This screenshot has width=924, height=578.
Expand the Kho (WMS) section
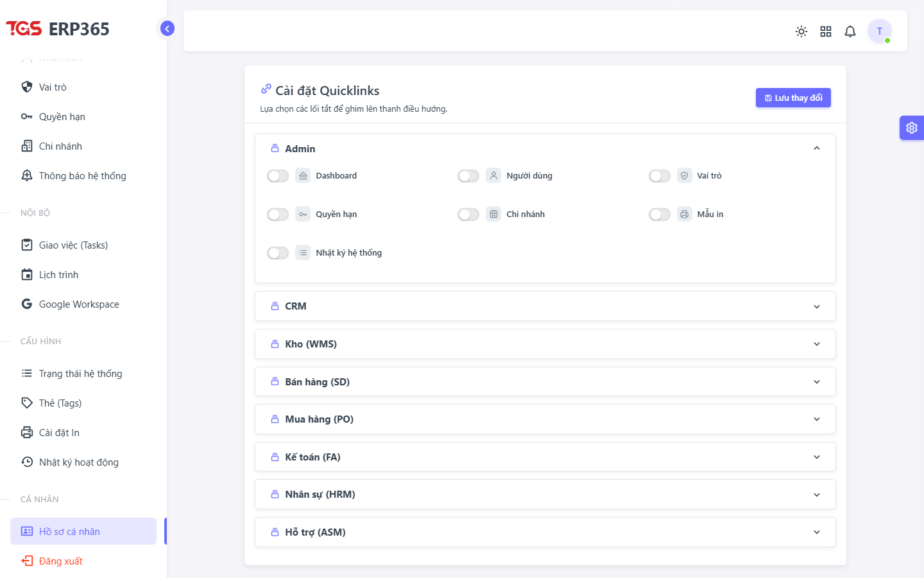pyautogui.click(x=545, y=344)
